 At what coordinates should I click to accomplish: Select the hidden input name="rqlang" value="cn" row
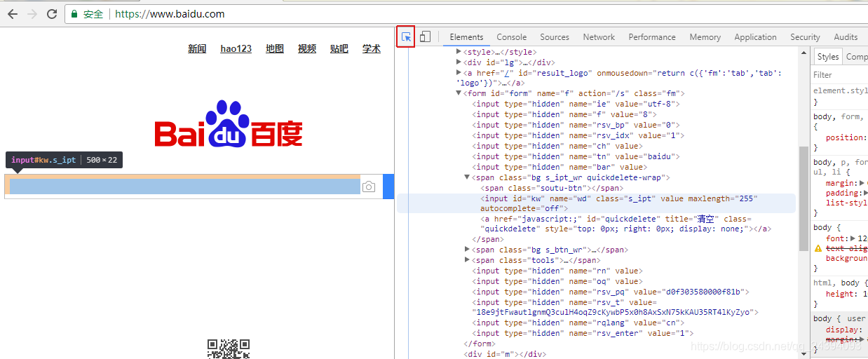click(578, 323)
